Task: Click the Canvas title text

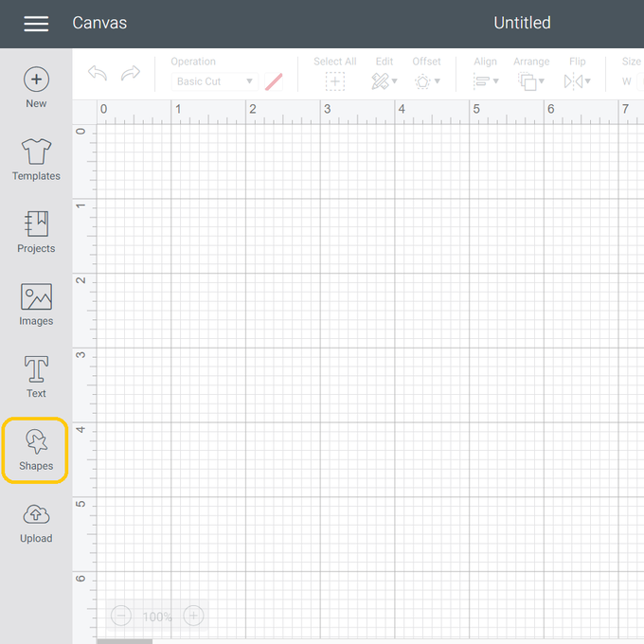Action: (99, 23)
